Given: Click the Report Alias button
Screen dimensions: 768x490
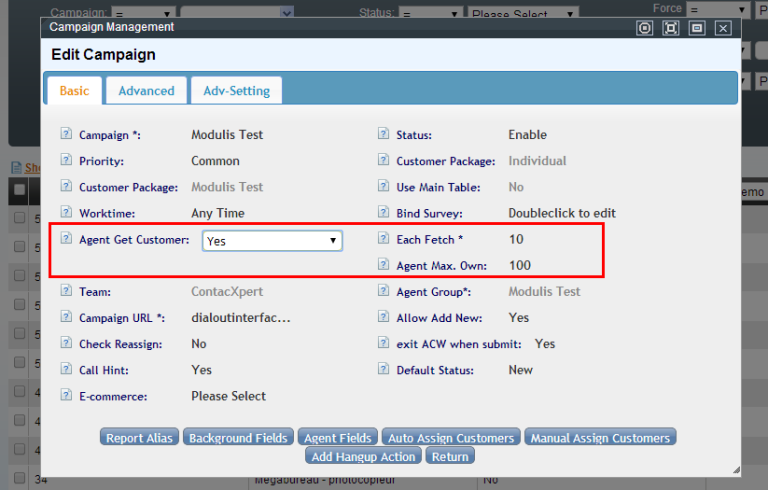Looking at the screenshot, I should (x=140, y=438).
